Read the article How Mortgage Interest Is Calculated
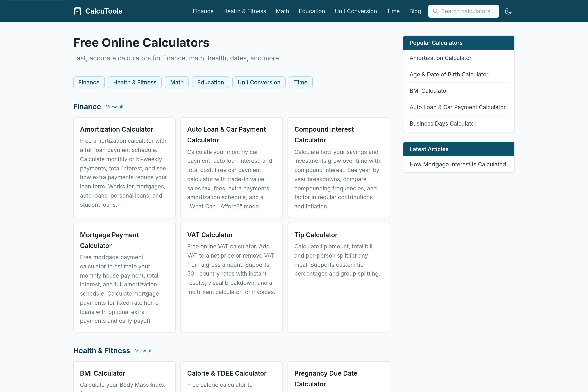This screenshot has width=588, height=392. tap(458, 164)
